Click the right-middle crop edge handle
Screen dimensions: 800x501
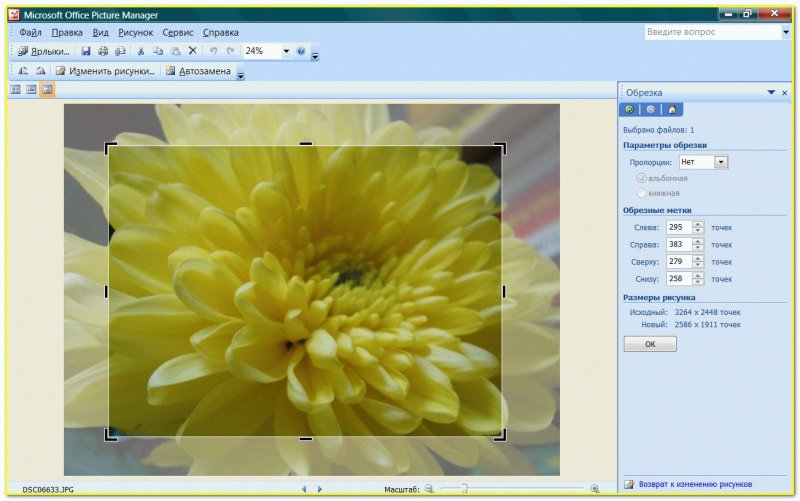(x=504, y=291)
